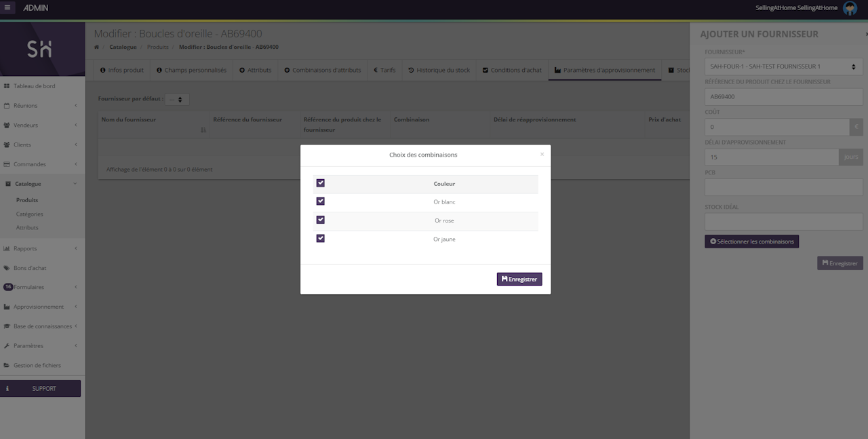This screenshot has height=439, width=868.
Task: Toggle the Or jaune checkbox
Action: (x=321, y=238)
